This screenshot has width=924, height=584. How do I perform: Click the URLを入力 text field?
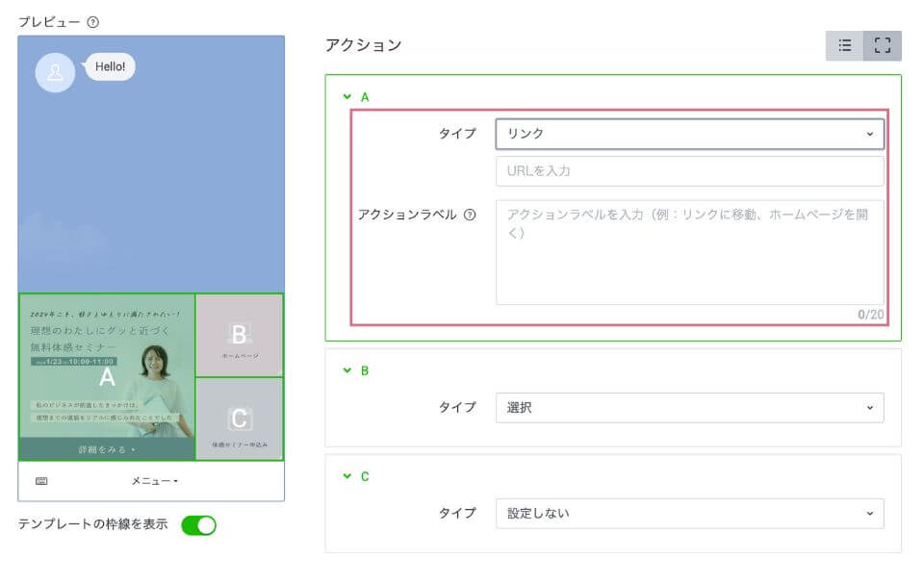(689, 170)
